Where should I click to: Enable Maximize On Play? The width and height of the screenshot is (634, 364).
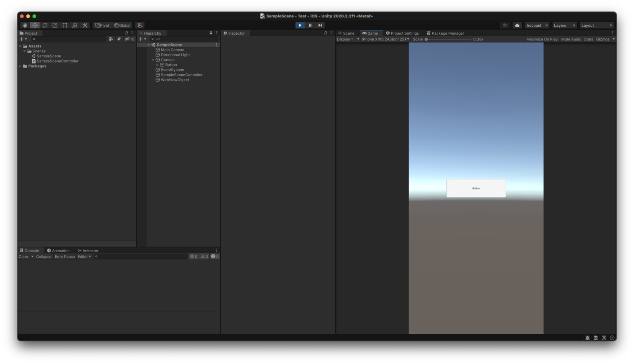[x=541, y=39]
